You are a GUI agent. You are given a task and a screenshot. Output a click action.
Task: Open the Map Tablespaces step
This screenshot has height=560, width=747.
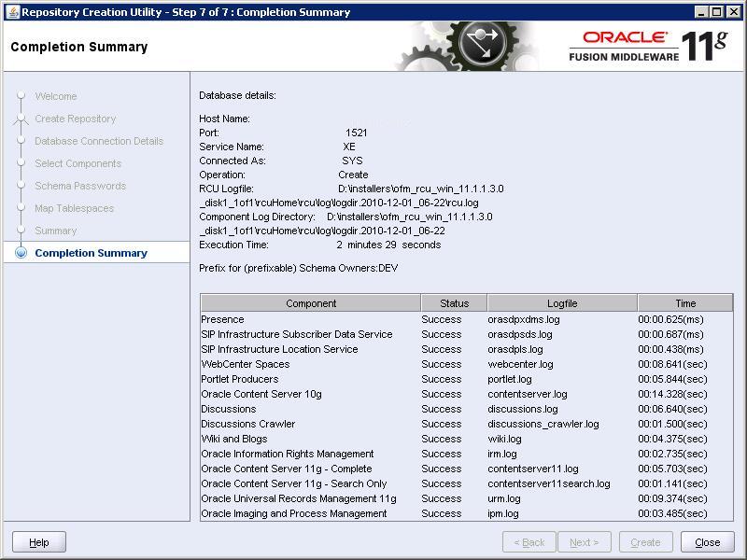pyautogui.click(x=75, y=208)
